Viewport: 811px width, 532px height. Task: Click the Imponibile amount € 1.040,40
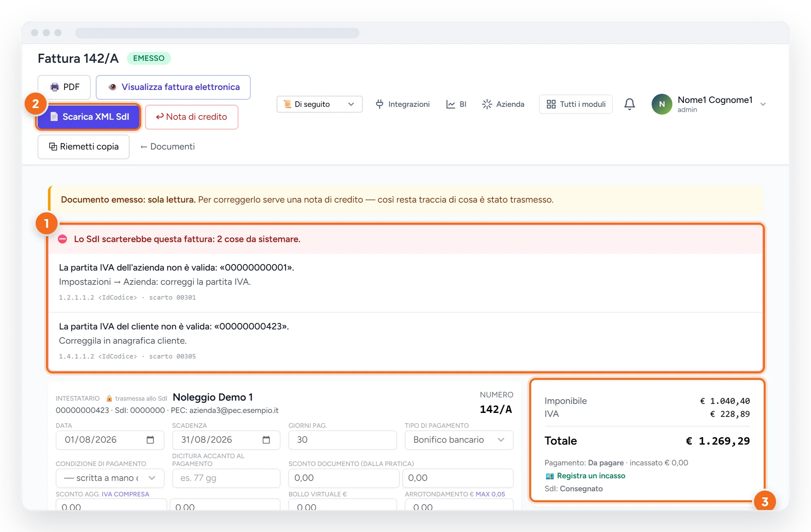click(x=725, y=401)
